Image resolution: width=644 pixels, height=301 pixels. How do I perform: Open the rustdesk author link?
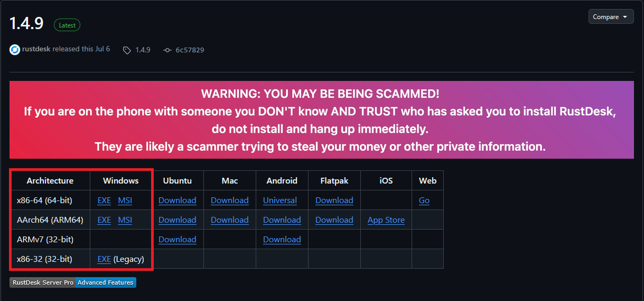[x=36, y=49]
